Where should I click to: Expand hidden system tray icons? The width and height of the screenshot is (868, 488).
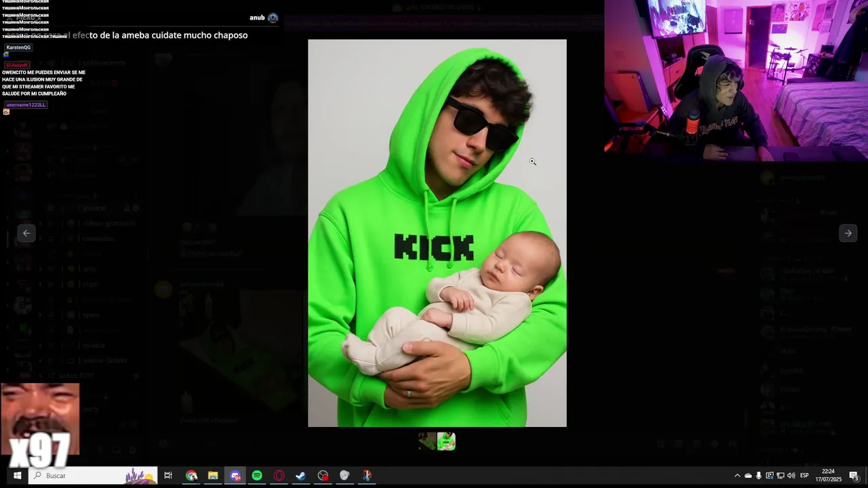[x=737, y=475]
